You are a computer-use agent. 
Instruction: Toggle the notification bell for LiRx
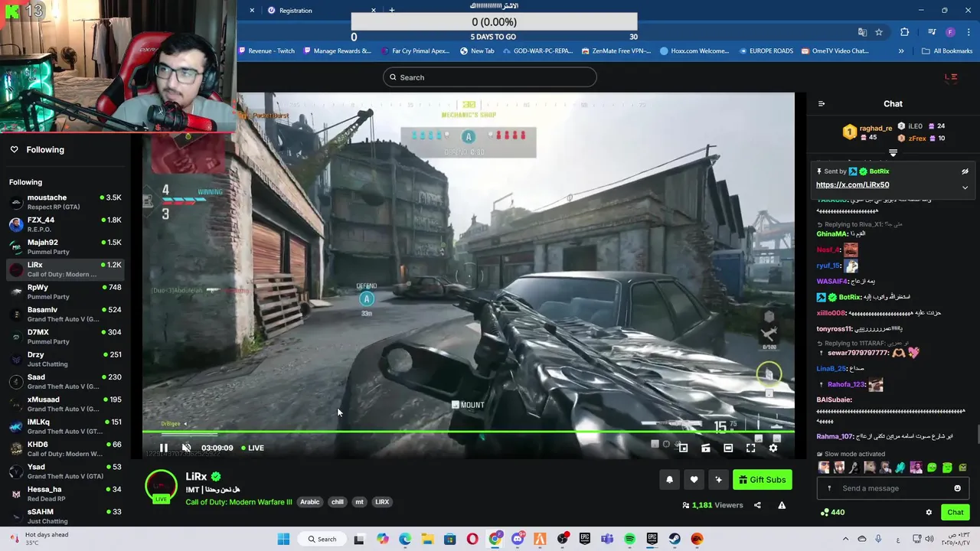[x=669, y=480]
